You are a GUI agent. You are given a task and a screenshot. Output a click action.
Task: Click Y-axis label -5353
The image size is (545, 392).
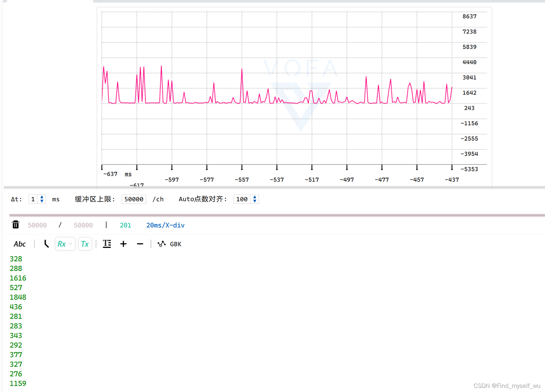[469, 169]
